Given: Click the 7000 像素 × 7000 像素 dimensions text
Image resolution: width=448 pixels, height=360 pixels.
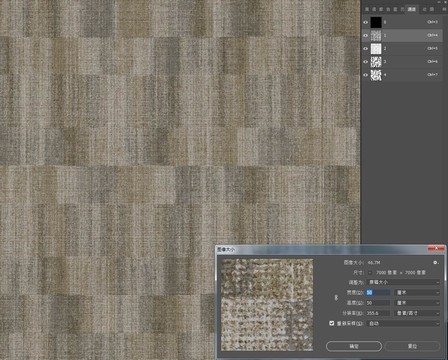Looking at the screenshot, I should [x=401, y=273].
